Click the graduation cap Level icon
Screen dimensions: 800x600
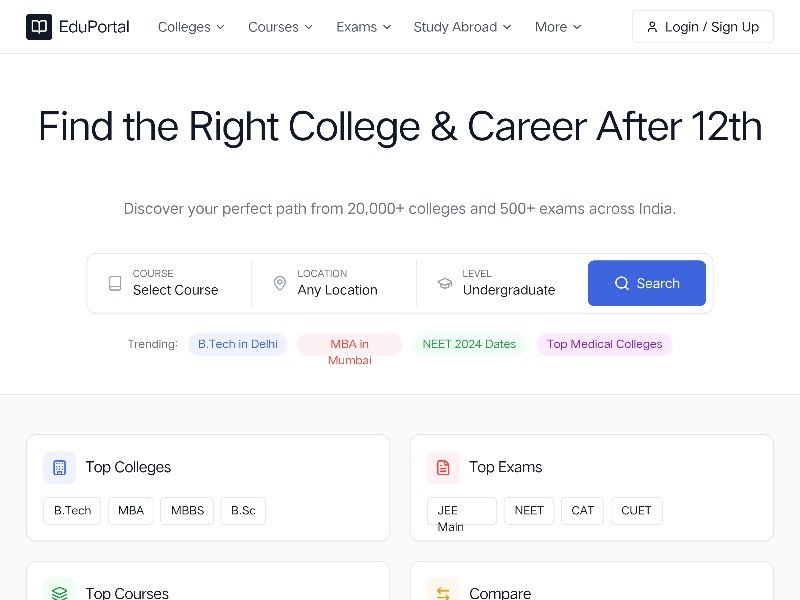coord(445,283)
